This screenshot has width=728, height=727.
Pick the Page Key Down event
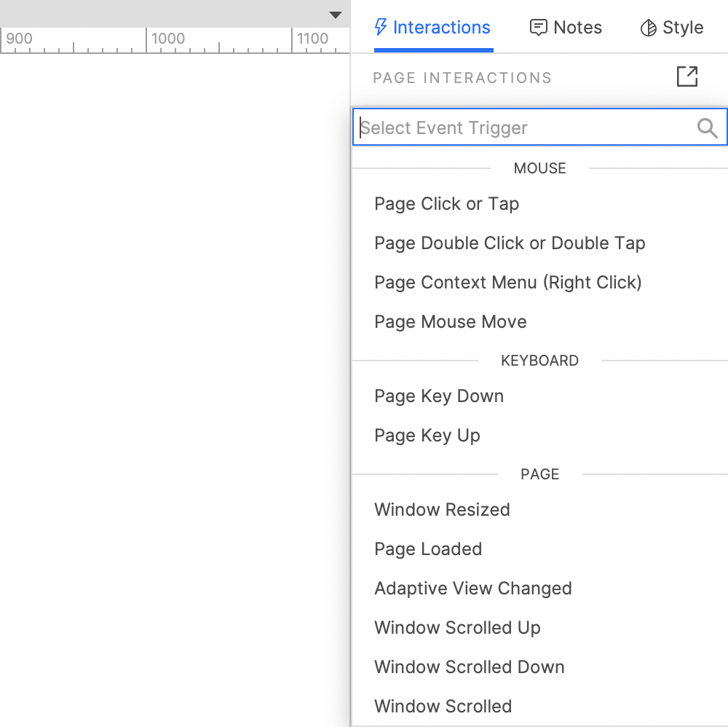click(439, 396)
